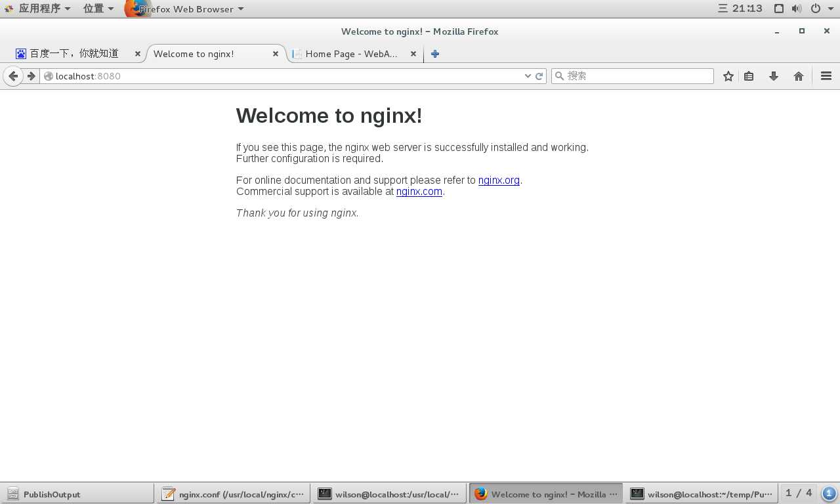This screenshot has width=840, height=504.
Task: Open the 位置 places menu
Action: click(x=98, y=9)
